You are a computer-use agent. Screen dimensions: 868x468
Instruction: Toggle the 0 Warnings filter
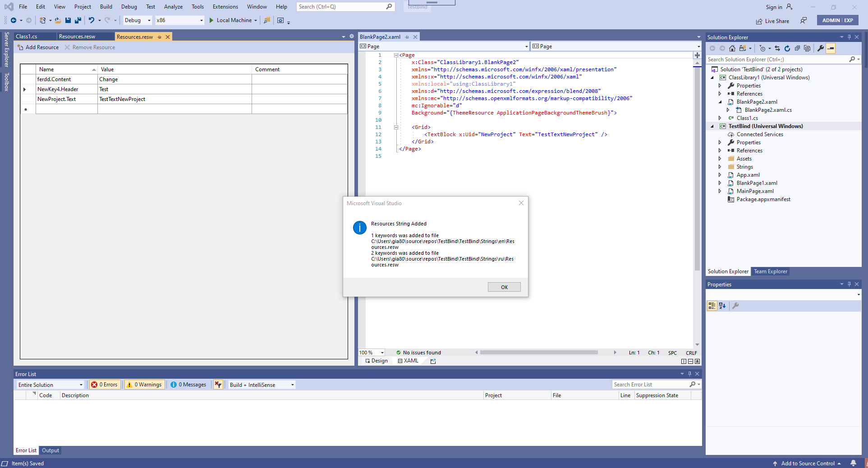[x=144, y=385]
